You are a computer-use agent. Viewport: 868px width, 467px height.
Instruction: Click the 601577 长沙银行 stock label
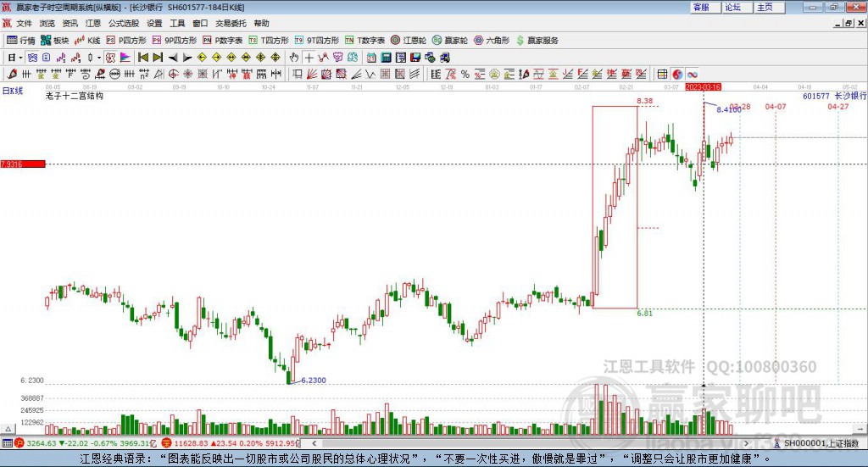click(834, 97)
